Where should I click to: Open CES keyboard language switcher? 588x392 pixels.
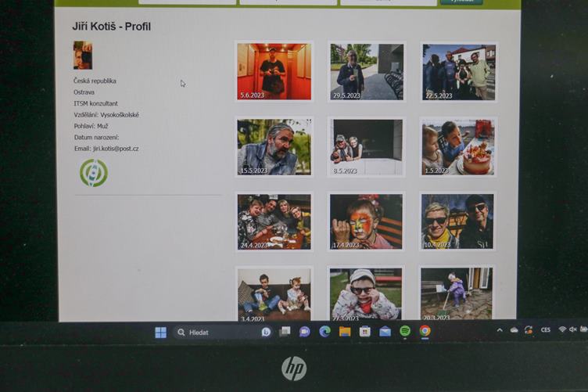tap(546, 329)
